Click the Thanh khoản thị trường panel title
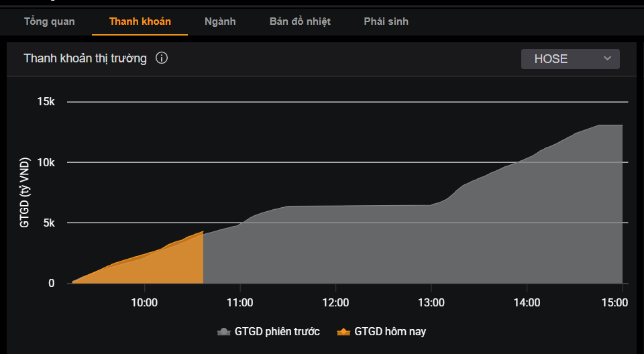644x354 pixels. pos(85,58)
